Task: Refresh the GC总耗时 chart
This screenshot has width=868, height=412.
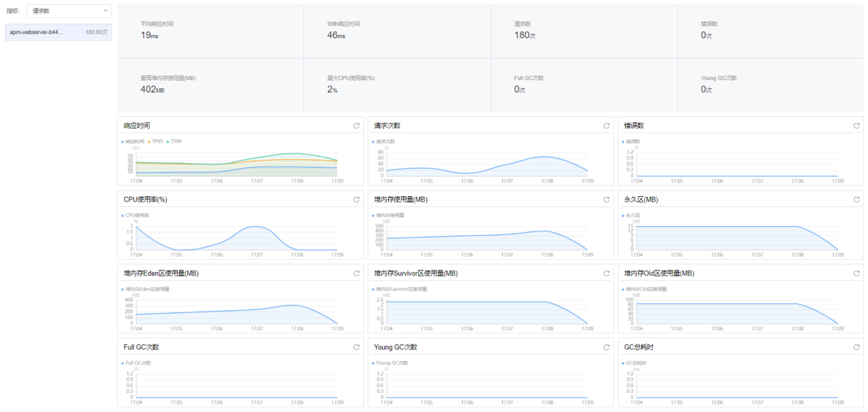Action: (x=856, y=347)
